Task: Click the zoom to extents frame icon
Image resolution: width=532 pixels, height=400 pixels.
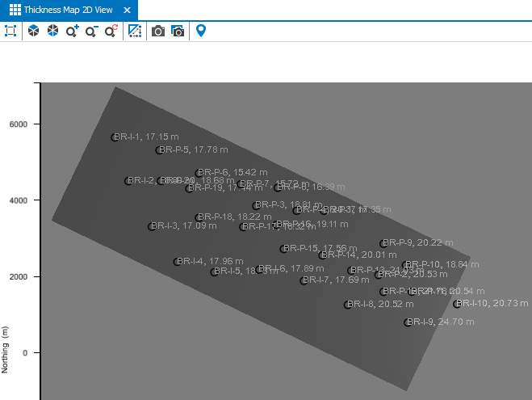Action: pos(10,31)
